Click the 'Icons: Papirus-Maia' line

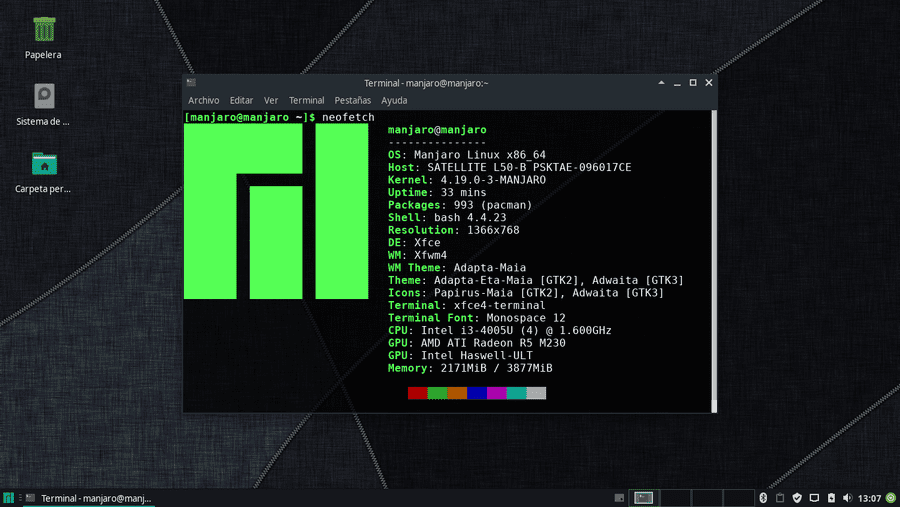coord(526,293)
